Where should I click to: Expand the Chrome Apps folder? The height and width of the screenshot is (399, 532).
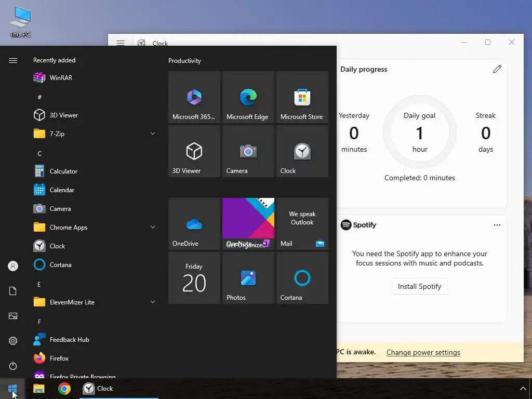click(95, 228)
